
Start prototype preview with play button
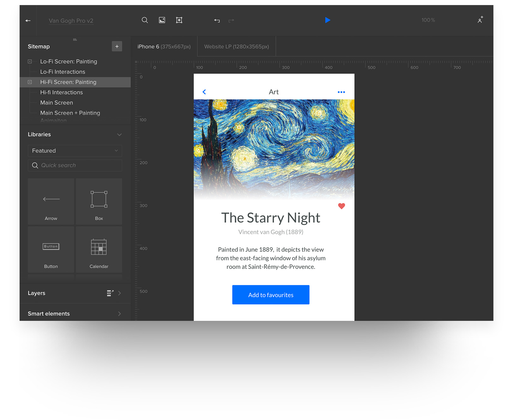pos(328,20)
